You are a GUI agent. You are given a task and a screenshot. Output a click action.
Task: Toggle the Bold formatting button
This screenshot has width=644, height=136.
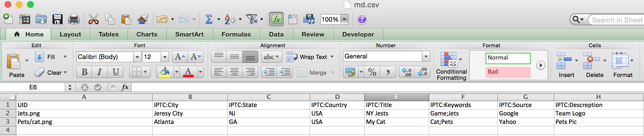[x=84, y=72]
